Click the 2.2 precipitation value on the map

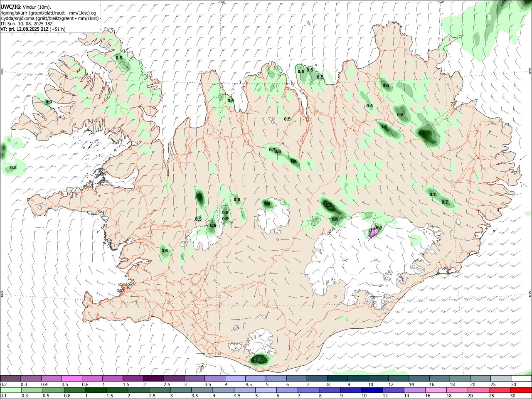pyautogui.click(x=328, y=205)
